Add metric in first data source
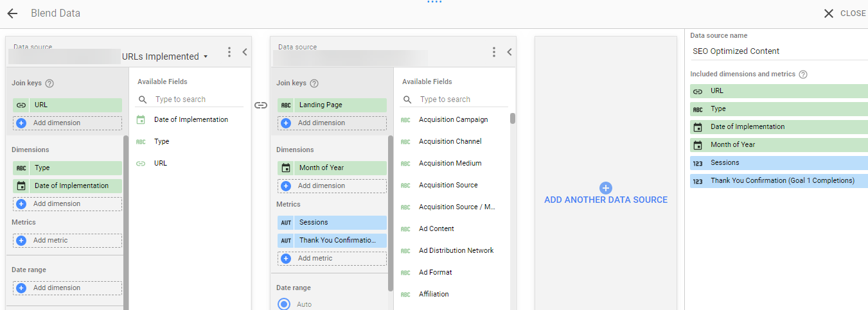The height and width of the screenshot is (310, 868). point(67,241)
